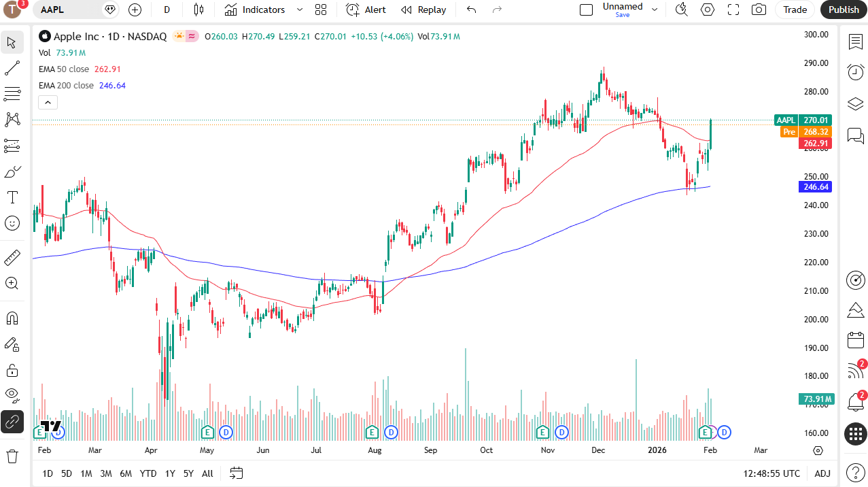Change the D time interval
Screen dimensions: 868x487
[x=167, y=10]
